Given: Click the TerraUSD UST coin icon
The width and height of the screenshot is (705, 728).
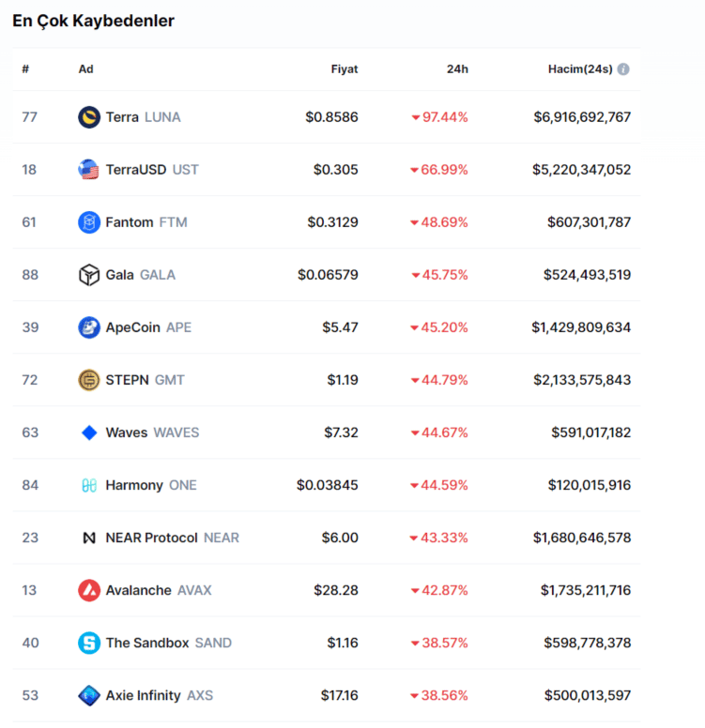Looking at the screenshot, I should click(89, 170).
